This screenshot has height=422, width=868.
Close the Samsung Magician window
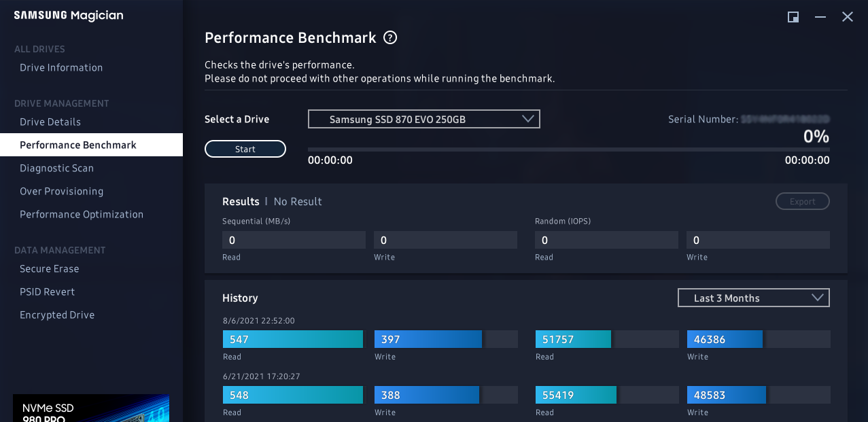848,17
